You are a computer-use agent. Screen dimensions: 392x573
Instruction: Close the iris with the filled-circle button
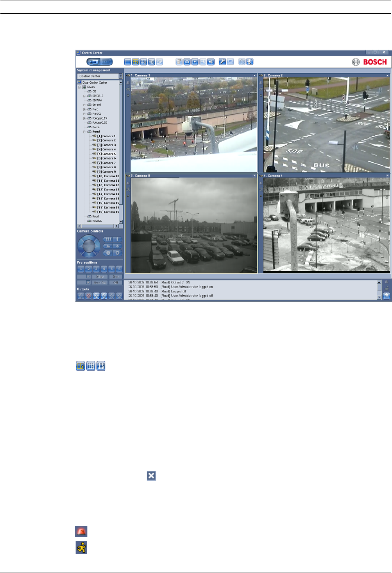tap(108, 253)
